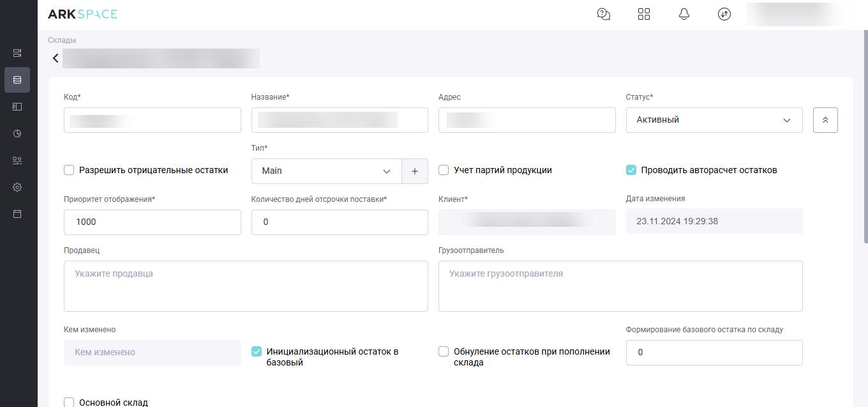This screenshot has width=868, height=407.
Task: Open the database section in sidebar
Action: 17,80
